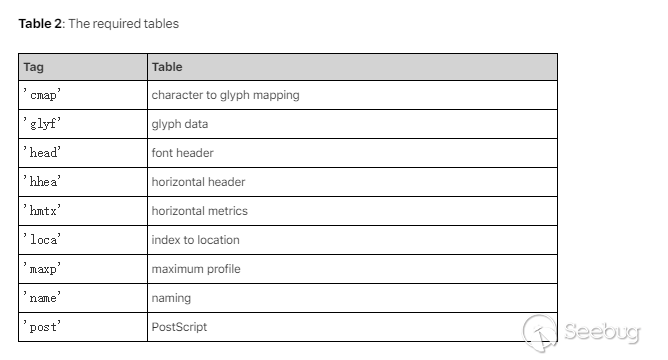The image size is (668, 360).
Task: Select the 'maxp' tag cell
Action: (83, 269)
